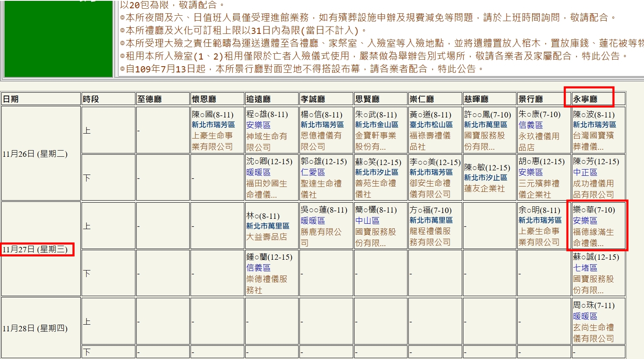Open 新北市瑞芳區 link under 余○明(8-11)

pyautogui.click(x=540, y=220)
